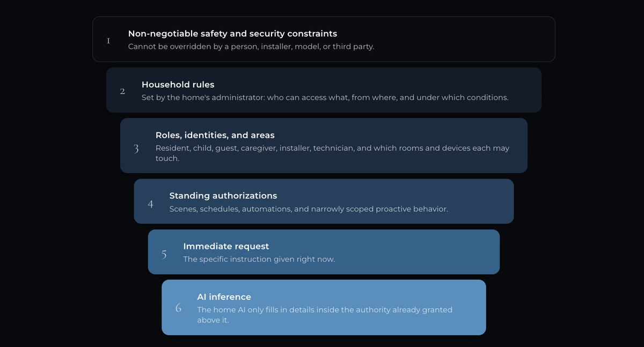Select the lightest blue AI inference card

[x=324, y=307]
